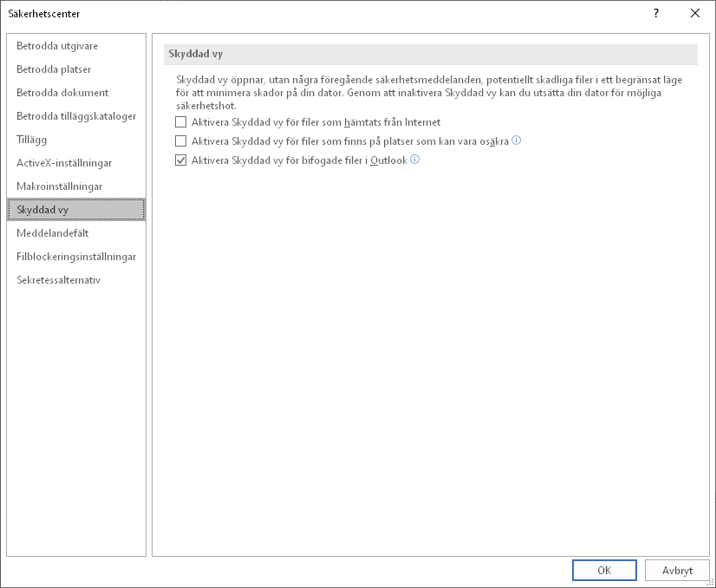
Task: Click info icon next to Outlook option
Action: (414, 160)
